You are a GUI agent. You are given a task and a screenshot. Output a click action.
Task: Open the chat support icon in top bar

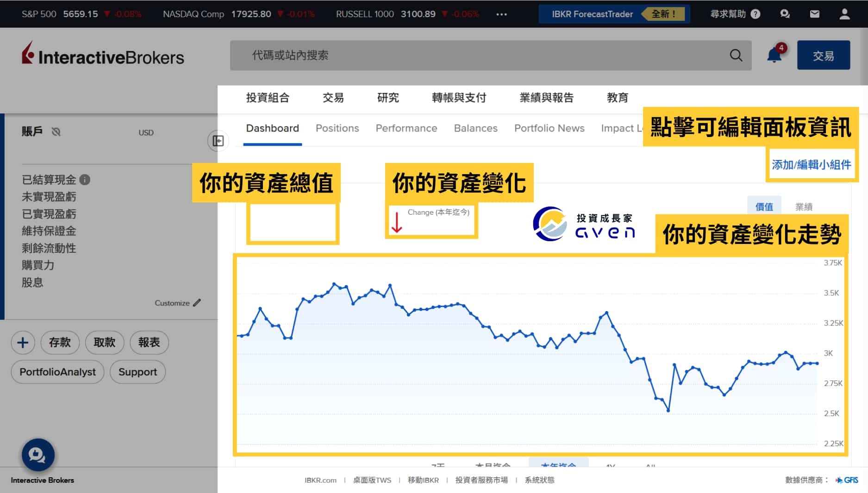[x=785, y=14]
